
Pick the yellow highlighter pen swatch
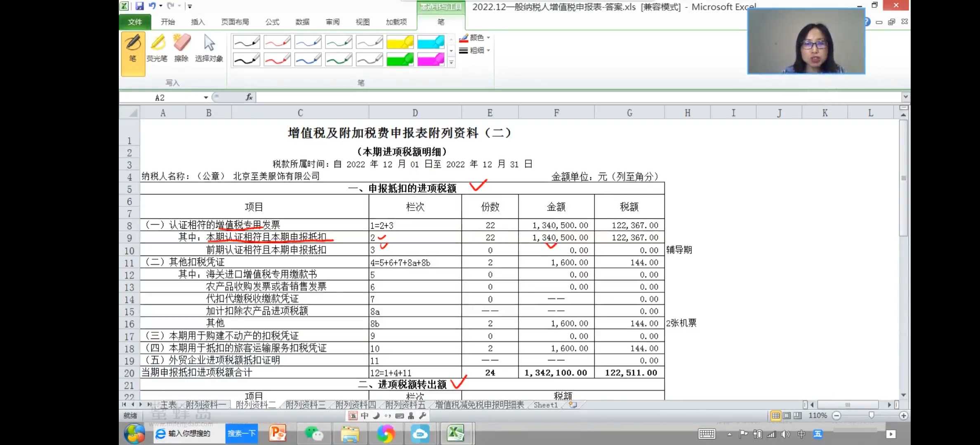coord(400,42)
